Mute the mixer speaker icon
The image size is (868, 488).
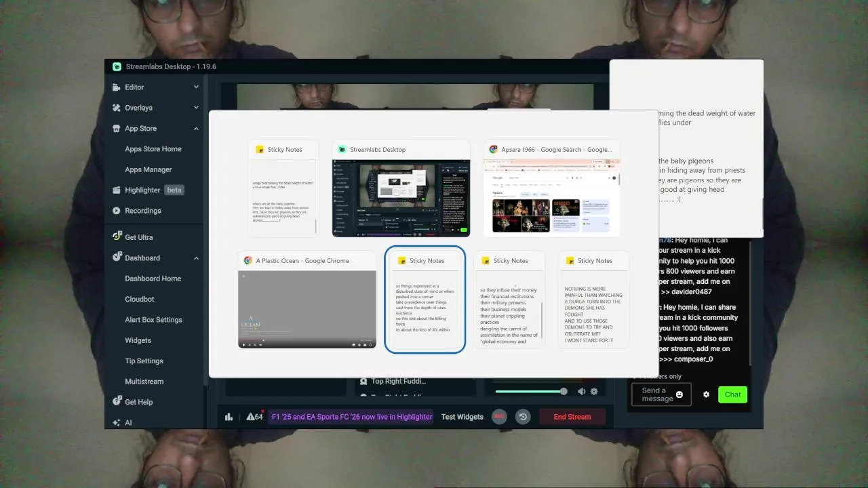pos(581,391)
